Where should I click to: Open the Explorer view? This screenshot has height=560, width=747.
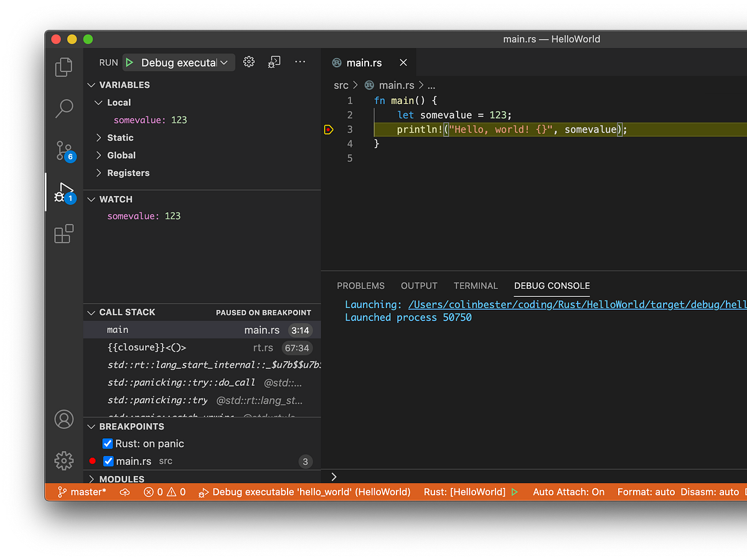pyautogui.click(x=63, y=67)
